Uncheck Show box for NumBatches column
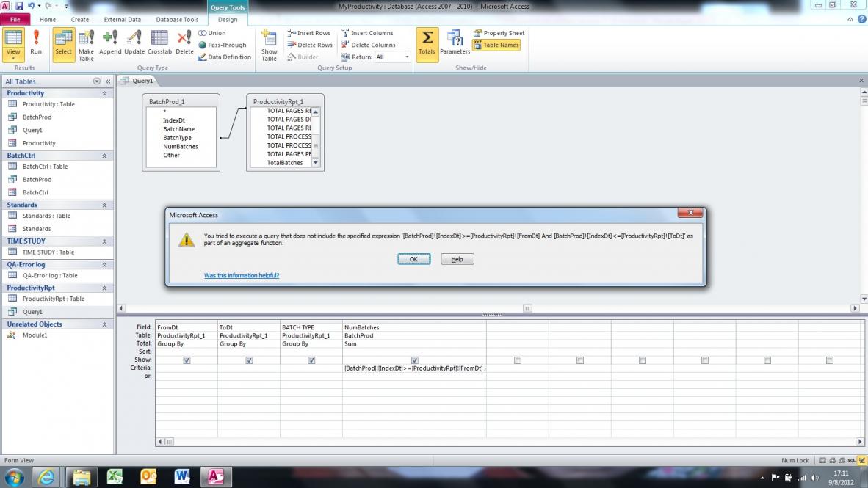Screen dimensions: 868x488 (415, 360)
